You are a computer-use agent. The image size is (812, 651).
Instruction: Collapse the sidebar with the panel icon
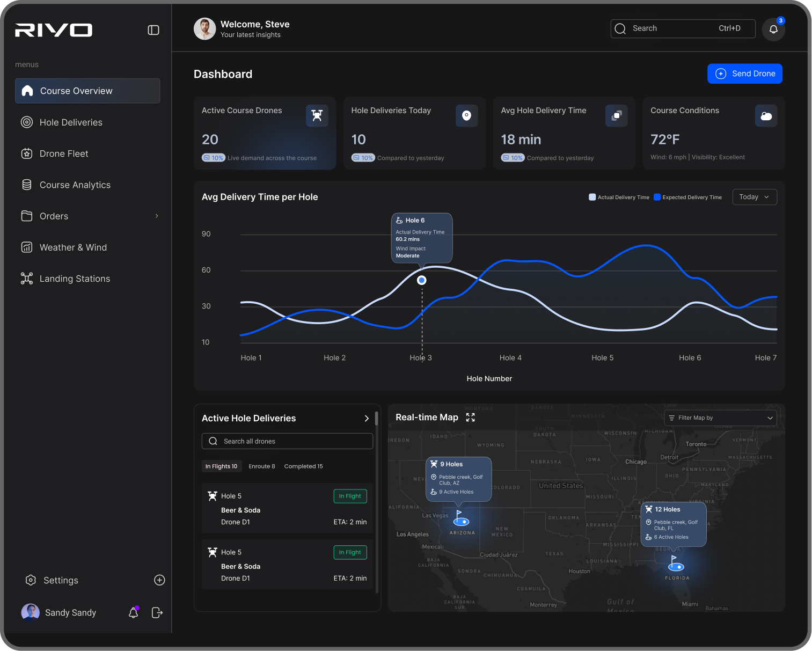pos(153,30)
